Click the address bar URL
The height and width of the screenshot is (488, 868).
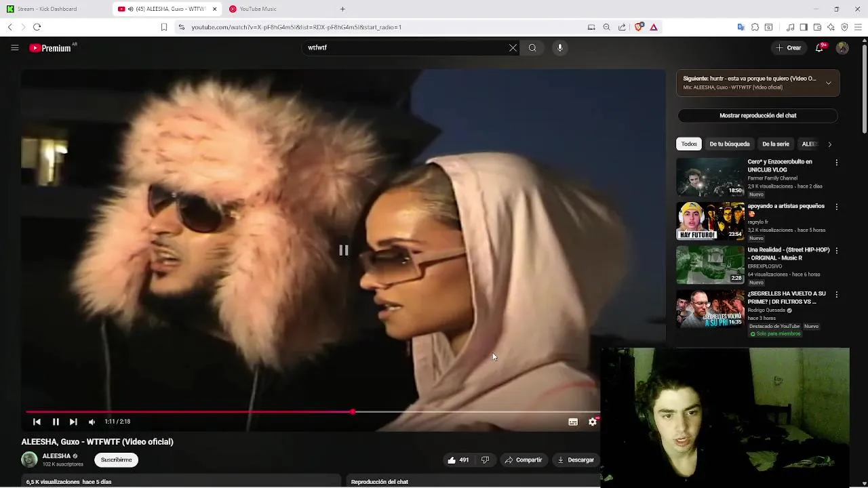point(296,27)
